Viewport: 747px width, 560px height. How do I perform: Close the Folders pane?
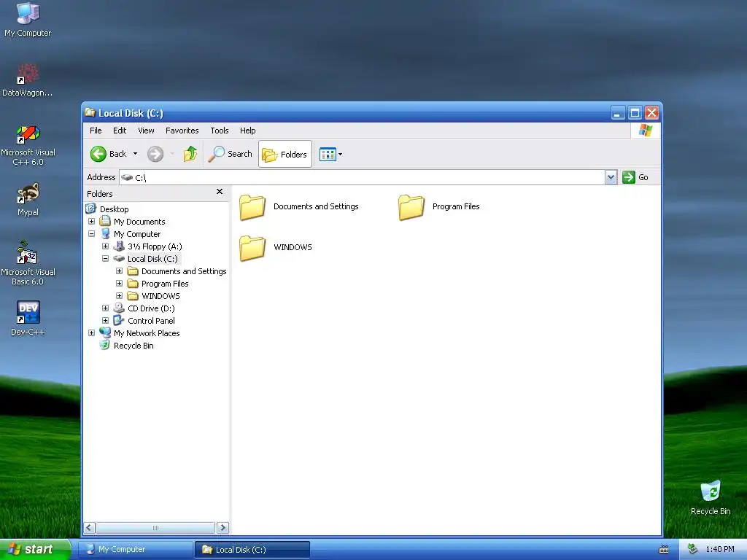pyautogui.click(x=220, y=192)
